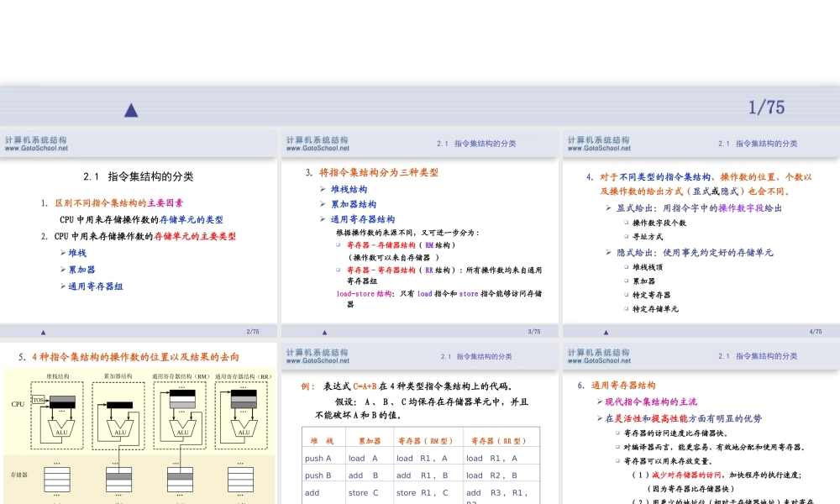Click the 存储器 memory stack under the accumulator diagram

(118, 480)
